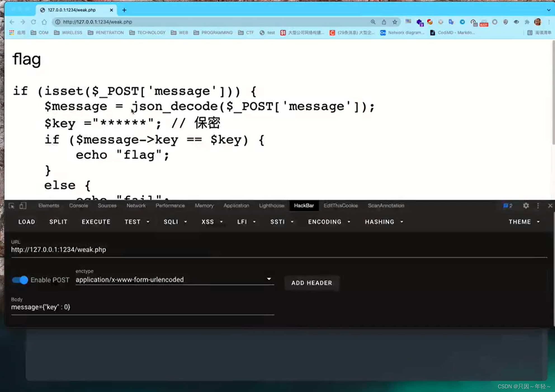Open the SQLI dropdown menu
The height and width of the screenshot is (392, 555).
coord(175,222)
